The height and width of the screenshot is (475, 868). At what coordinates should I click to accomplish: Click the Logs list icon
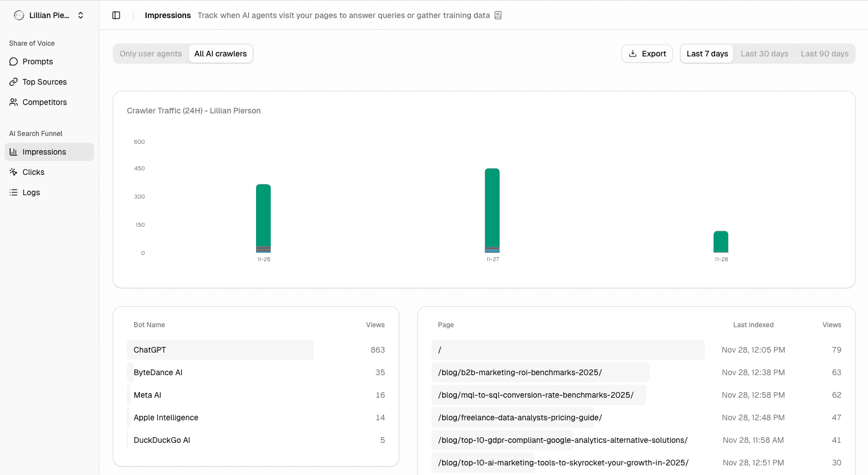14,192
